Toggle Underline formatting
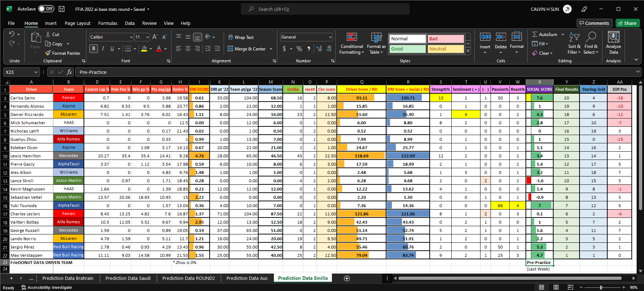Viewport: 644px width, 291px height. click(x=112, y=48)
